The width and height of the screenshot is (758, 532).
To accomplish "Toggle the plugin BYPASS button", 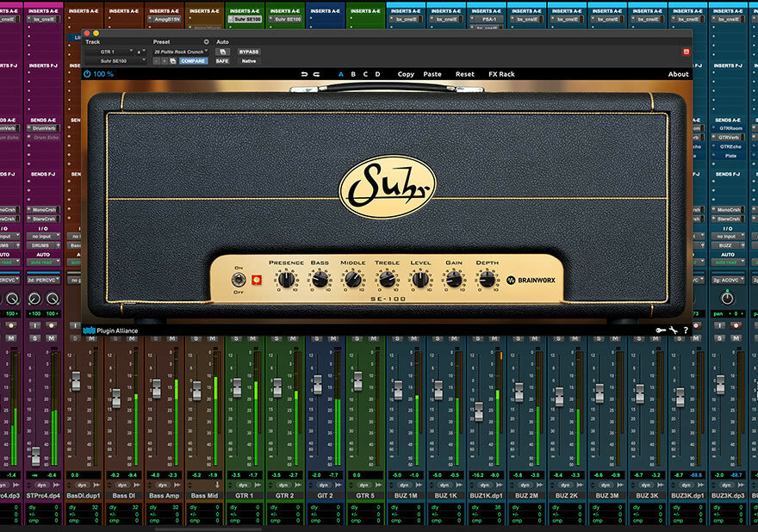I will click(x=249, y=52).
